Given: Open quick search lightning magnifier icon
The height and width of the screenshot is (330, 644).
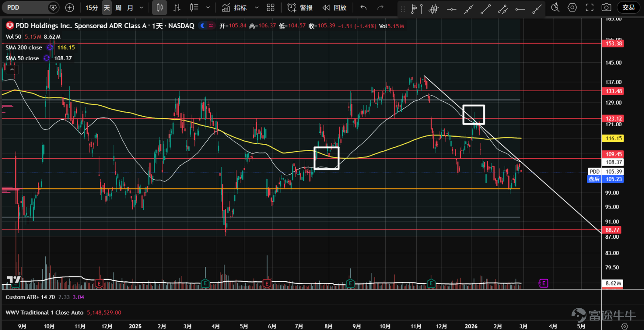Looking at the screenshot, I should pos(555,8).
